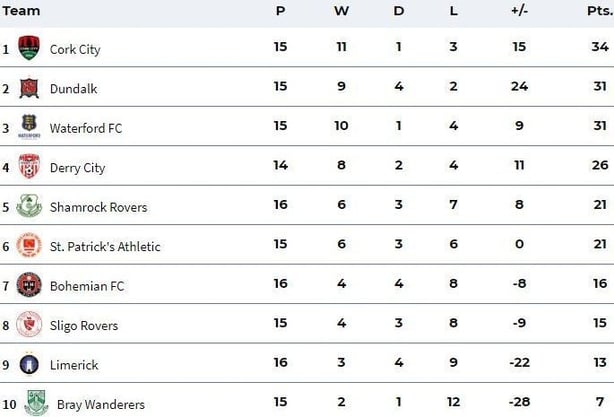
Task: Click the Cork City club crest
Action: [29, 48]
